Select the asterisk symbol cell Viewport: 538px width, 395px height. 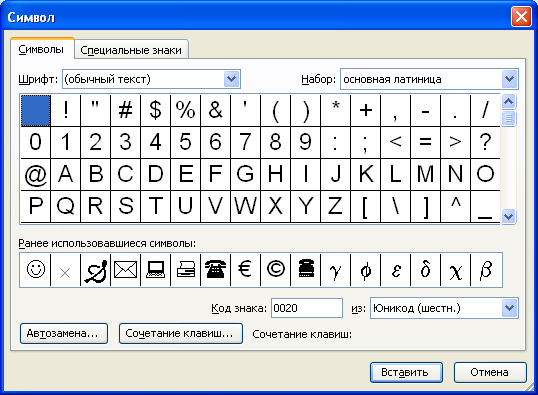coord(335,111)
